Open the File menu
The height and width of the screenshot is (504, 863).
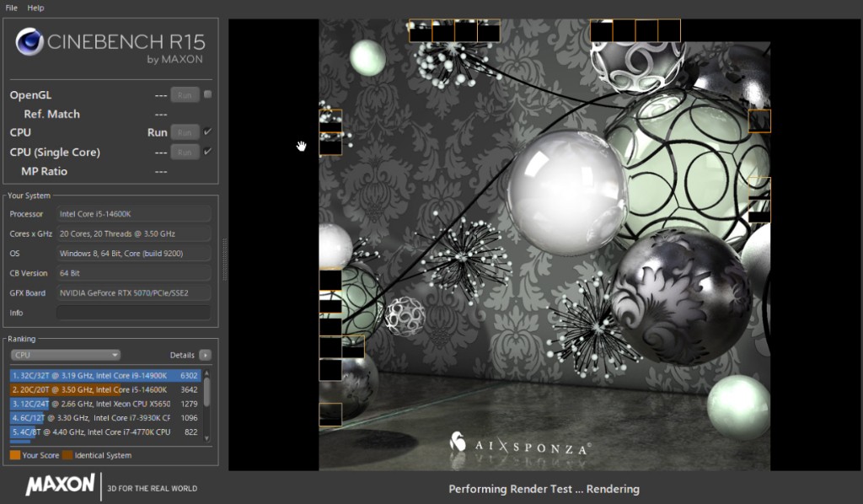(12, 8)
